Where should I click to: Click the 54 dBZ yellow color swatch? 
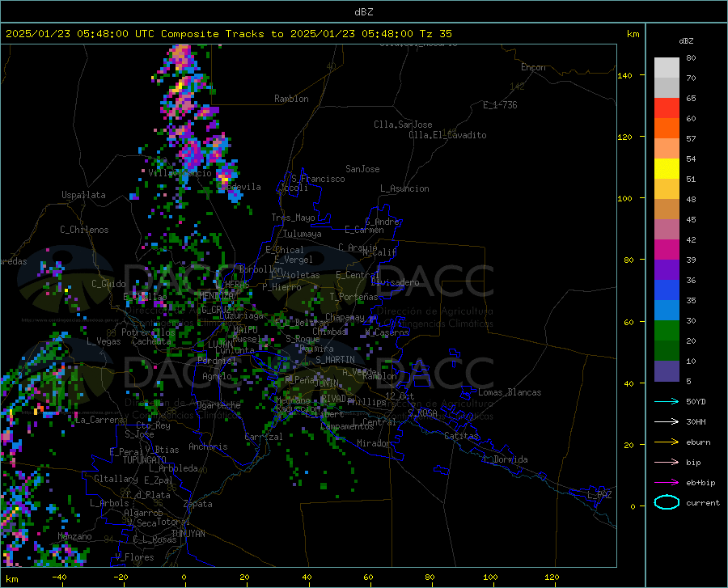coord(667,169)
